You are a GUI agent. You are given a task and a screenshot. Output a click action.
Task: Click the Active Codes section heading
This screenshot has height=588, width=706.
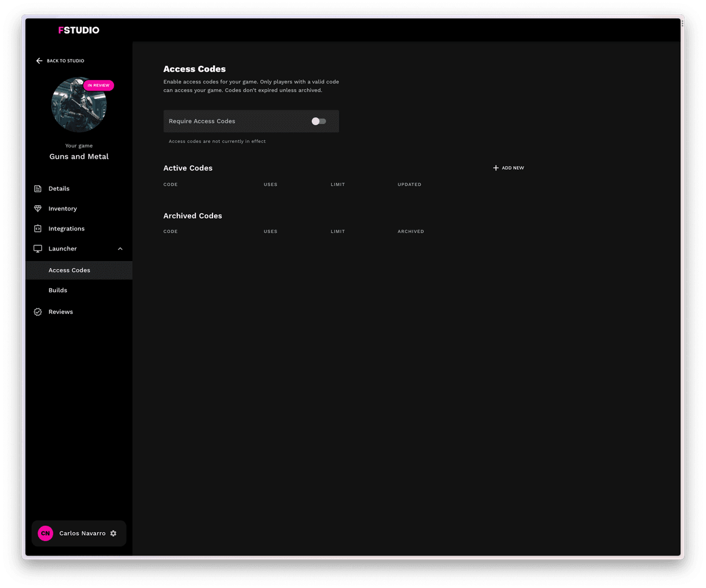(188, 168)
